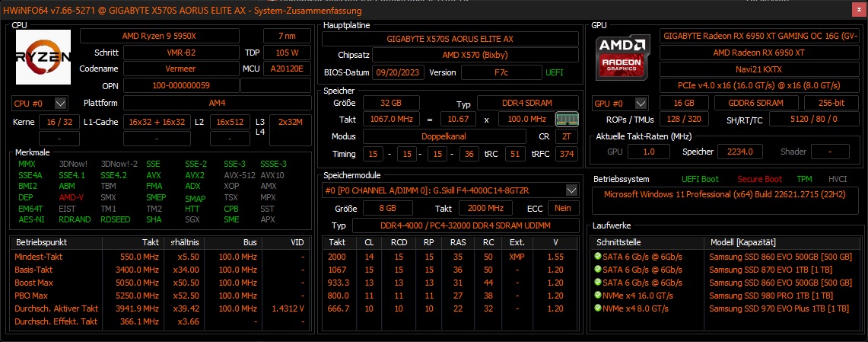Select the 7 nm process field
This screenshot has width=868, height=342.
[287, 36]
